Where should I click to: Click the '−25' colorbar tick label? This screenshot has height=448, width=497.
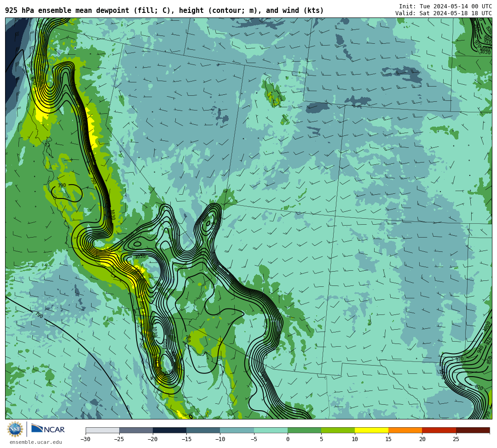[119, 439]
